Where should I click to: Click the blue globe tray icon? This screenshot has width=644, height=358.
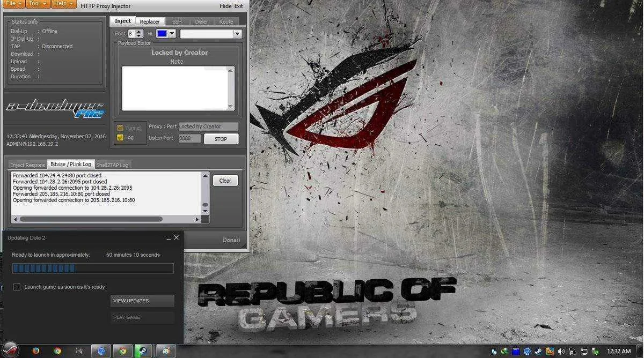[x=527, y=352]
